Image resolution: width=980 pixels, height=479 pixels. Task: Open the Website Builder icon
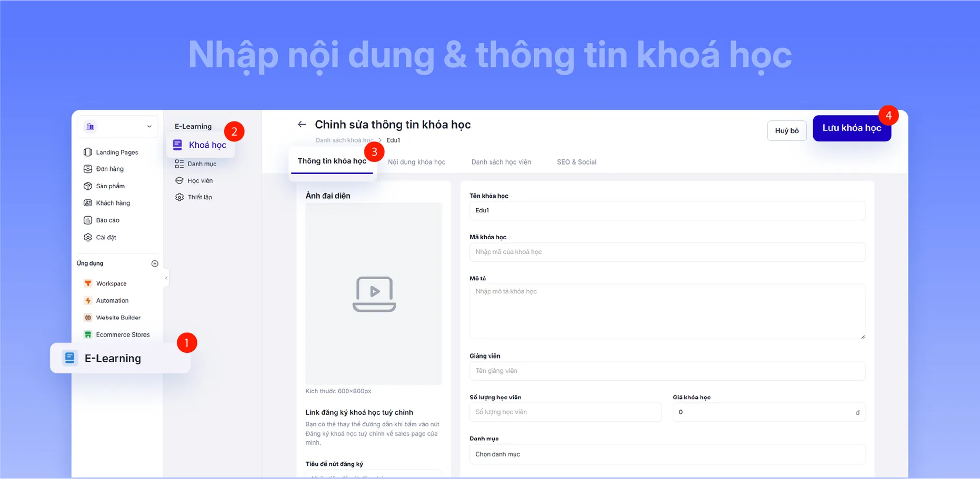[x=88, y=318]
